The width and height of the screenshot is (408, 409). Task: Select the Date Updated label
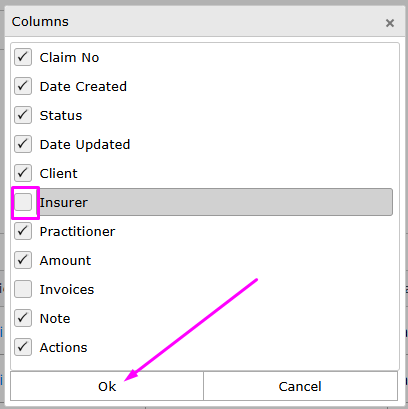tap(85, 145)
